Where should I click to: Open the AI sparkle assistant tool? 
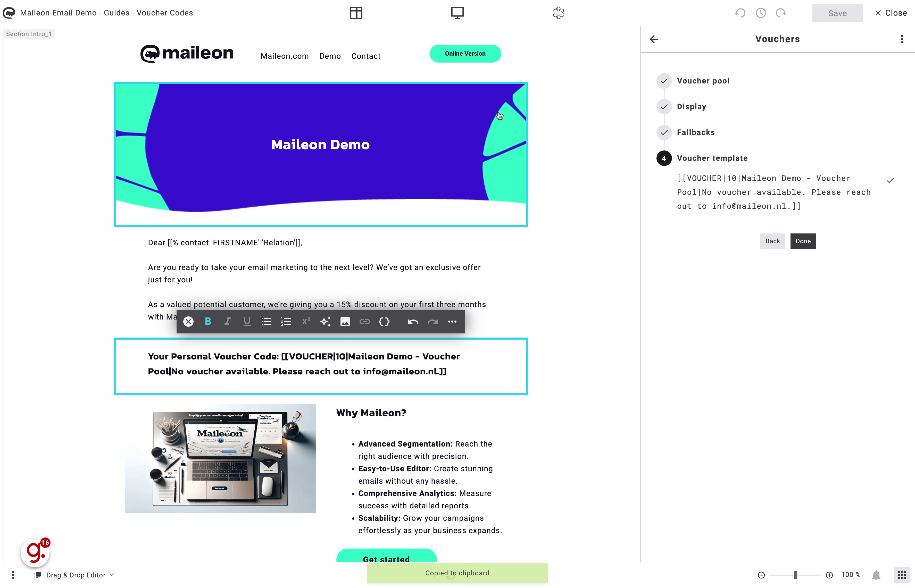coord(325,322)
